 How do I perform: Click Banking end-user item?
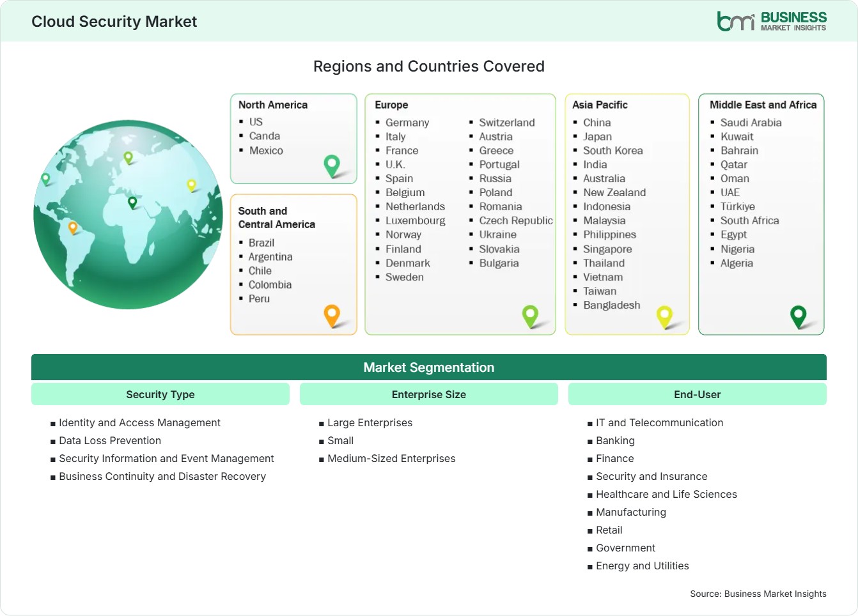[x=615, y=441]
